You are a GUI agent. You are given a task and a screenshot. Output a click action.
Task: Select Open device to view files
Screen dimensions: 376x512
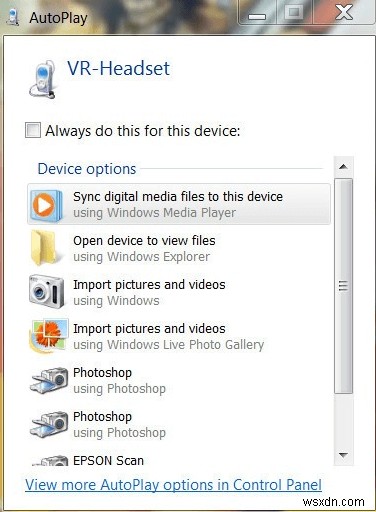(179, 248)
